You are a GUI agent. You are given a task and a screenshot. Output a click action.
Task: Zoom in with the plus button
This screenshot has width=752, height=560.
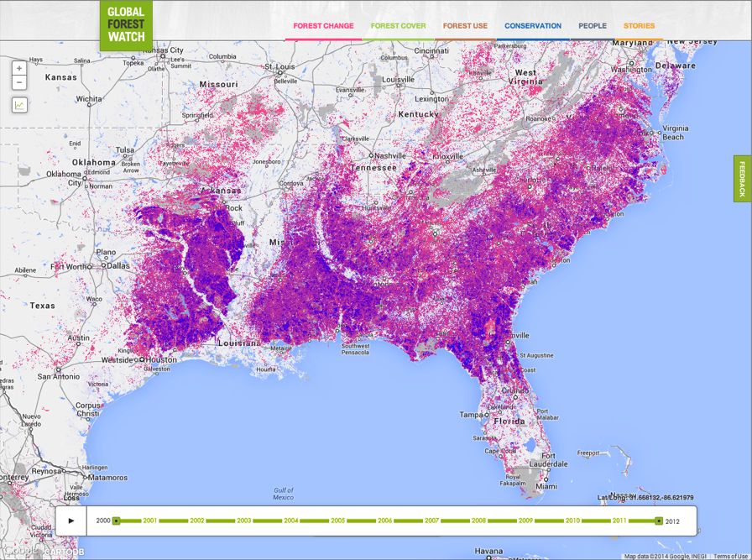19,68
